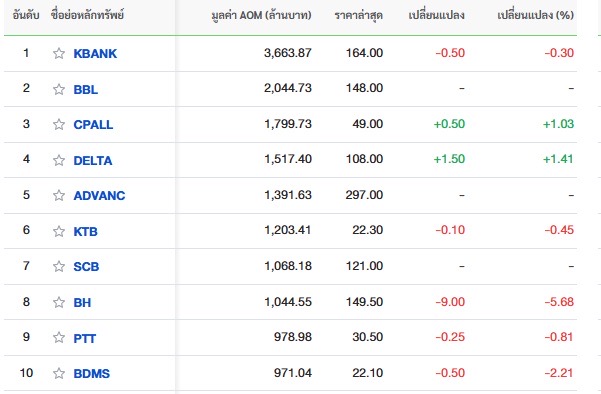The height and width of the screenshot is (394, 601).
Task: Mark DELTA with the star icon
Action: (59, 160)
